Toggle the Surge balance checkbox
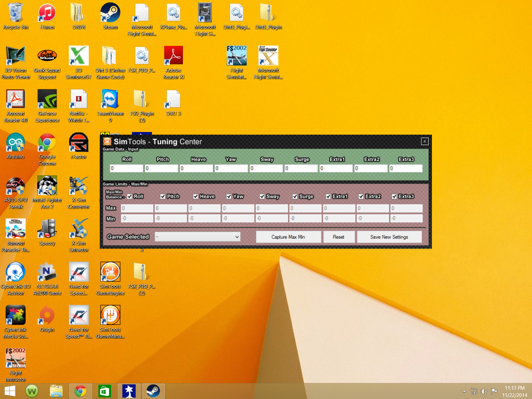 click(x=295, y=197)
